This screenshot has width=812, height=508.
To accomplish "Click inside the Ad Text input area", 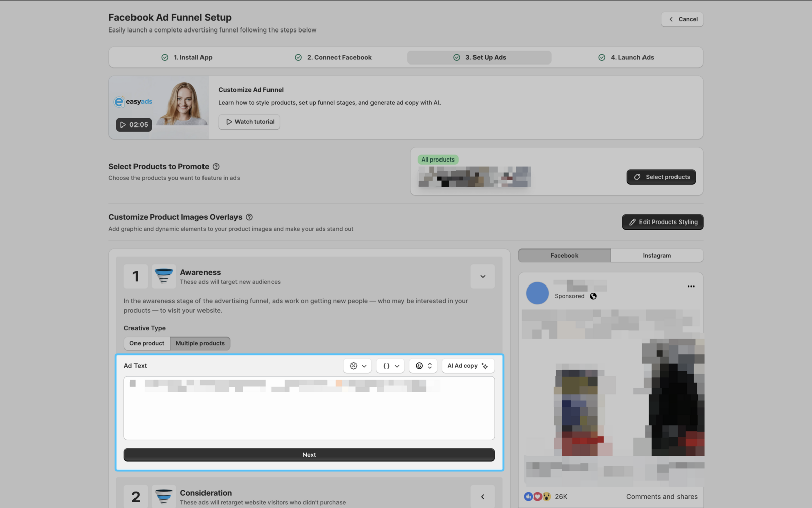I will [309, 411].
